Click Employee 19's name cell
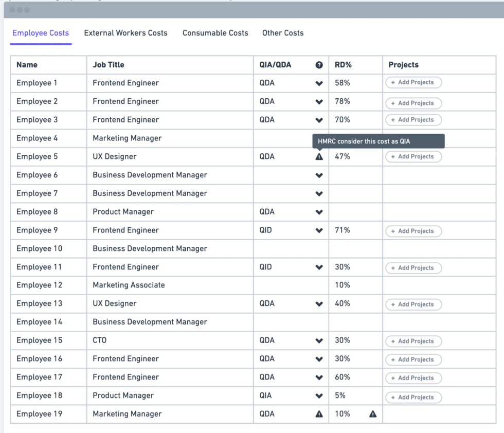The height and width of the screenshot is (433, 504). 48,414
